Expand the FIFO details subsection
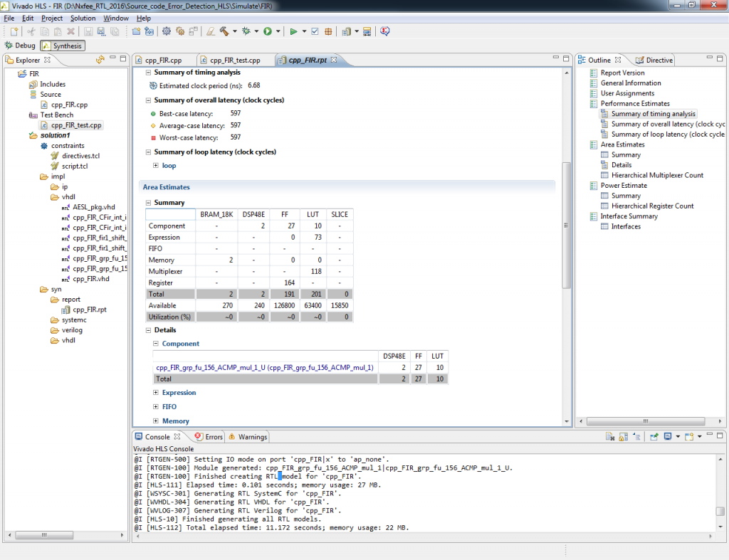This screenshot has width=729, height=560. point(156,406)
